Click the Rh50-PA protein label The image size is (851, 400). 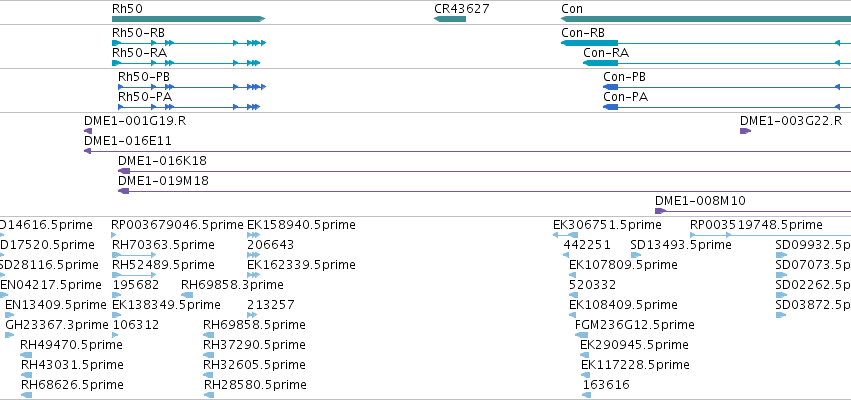click(x=145, y=97)
